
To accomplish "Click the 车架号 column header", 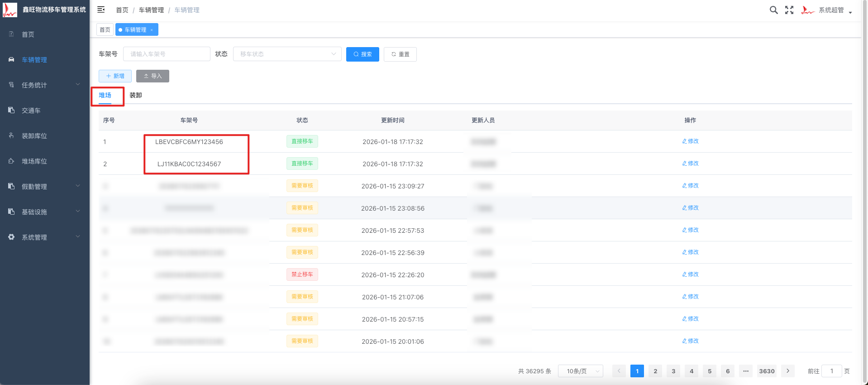I will coord(189,120).
